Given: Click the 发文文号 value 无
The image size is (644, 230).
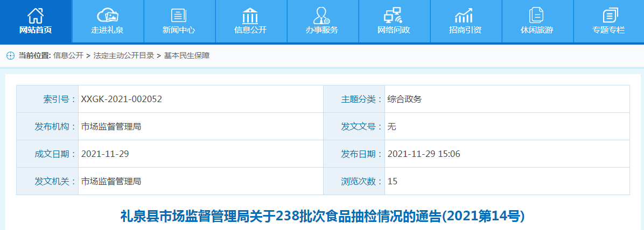Looking at the screenshot, I should coord(392,127).
